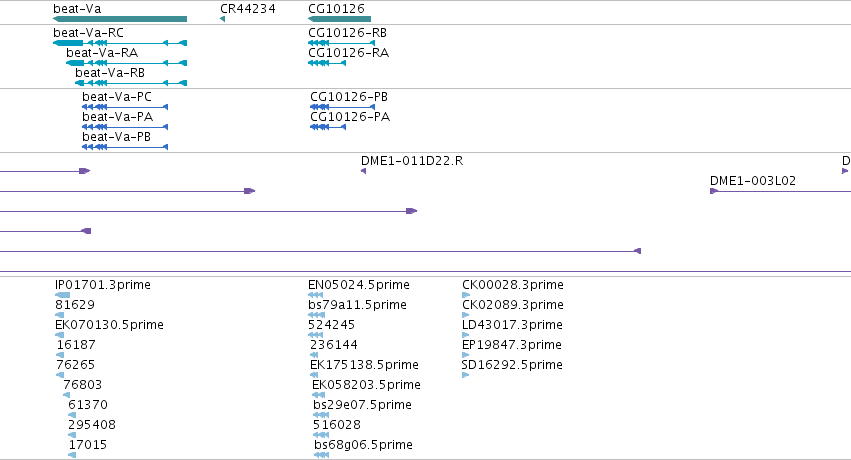Screen dimensions: 851x460
Task: Select transcript CG10126-RB
Action: pyautogui.click(x=341, y=43)
